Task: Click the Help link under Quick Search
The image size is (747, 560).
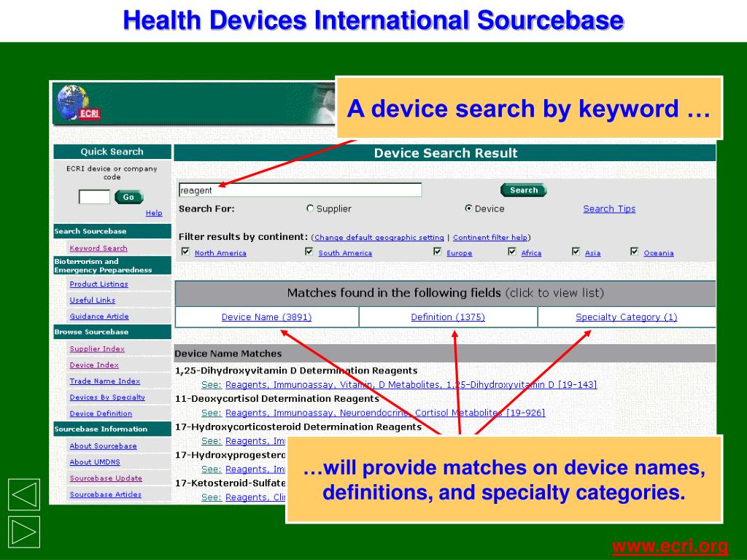Action: click(154, 213)
